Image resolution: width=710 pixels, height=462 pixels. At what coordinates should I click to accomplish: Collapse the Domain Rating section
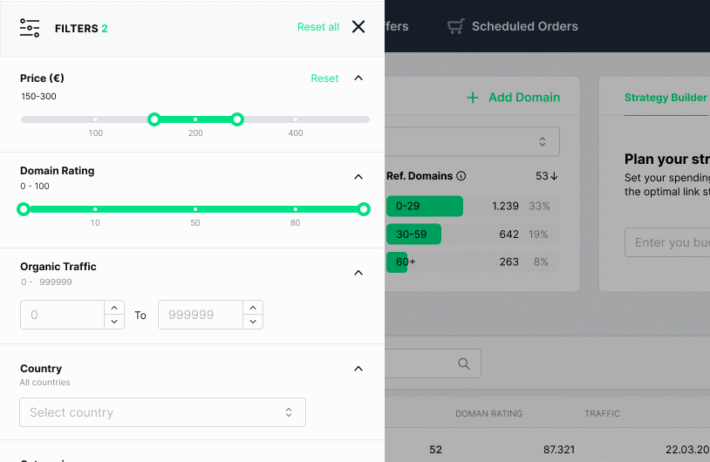point(359,177)
